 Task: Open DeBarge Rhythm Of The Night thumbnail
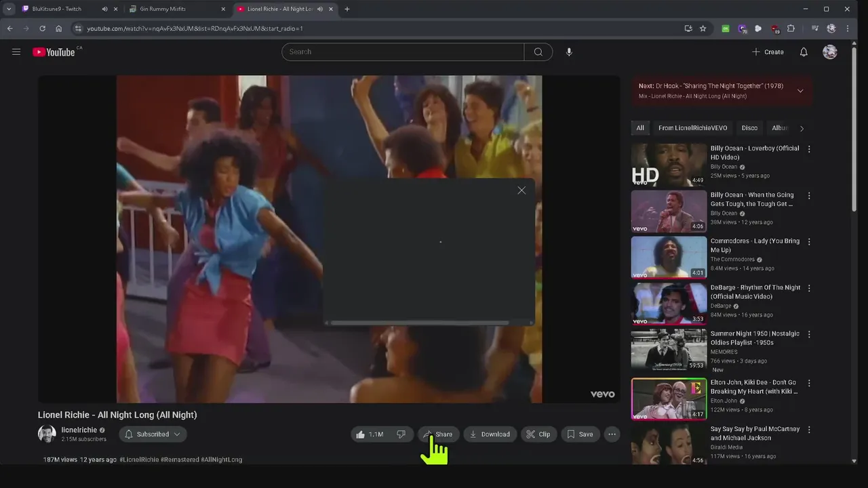tap(669, 304)
